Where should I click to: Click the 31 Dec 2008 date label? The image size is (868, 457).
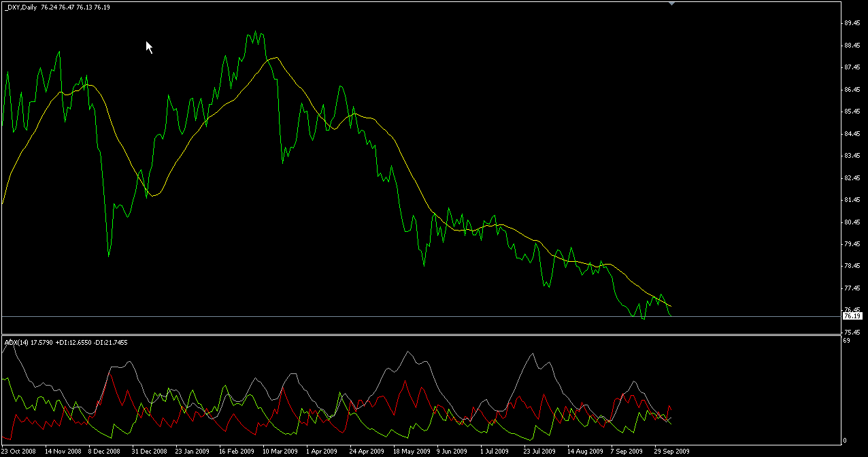point(149,451)
